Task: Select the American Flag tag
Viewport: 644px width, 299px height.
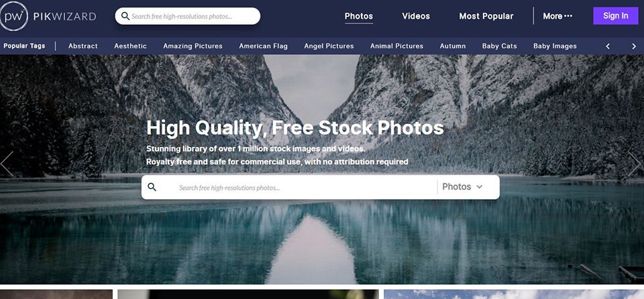Action: (x=263, y=46)
